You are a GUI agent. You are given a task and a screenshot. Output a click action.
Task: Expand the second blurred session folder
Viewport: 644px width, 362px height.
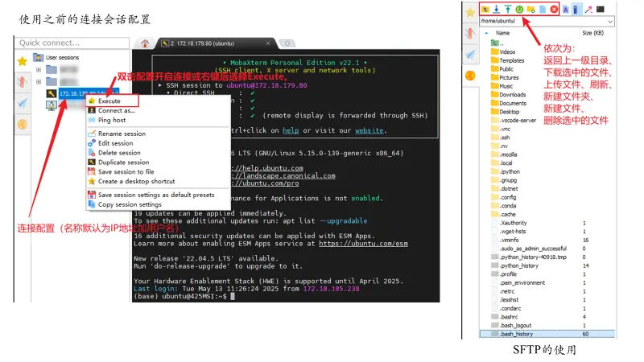pyautogui.click(x=39, y=82)
